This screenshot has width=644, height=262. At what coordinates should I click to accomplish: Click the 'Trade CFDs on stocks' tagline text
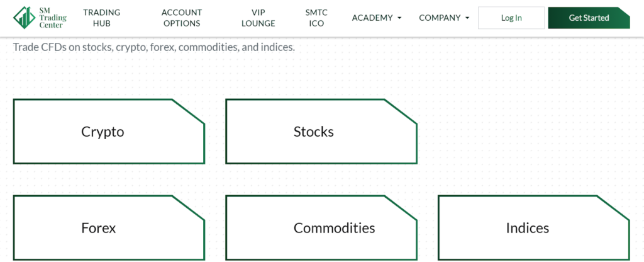153,47
